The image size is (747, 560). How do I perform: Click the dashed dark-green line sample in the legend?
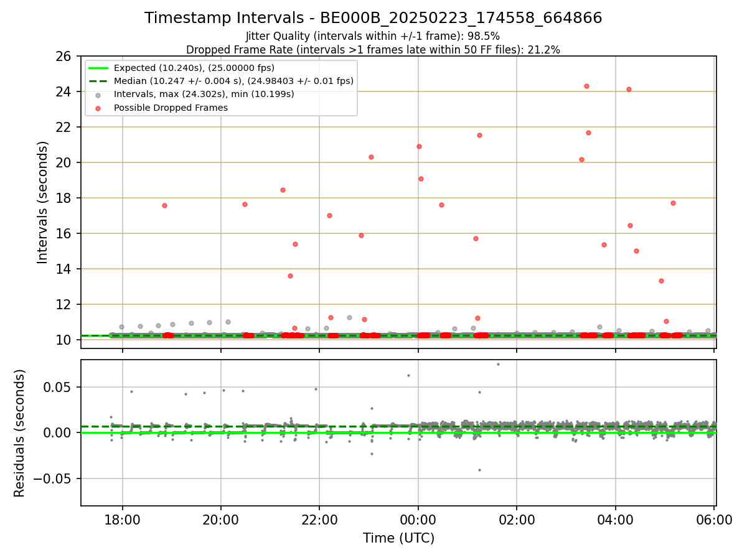(99, 81)
